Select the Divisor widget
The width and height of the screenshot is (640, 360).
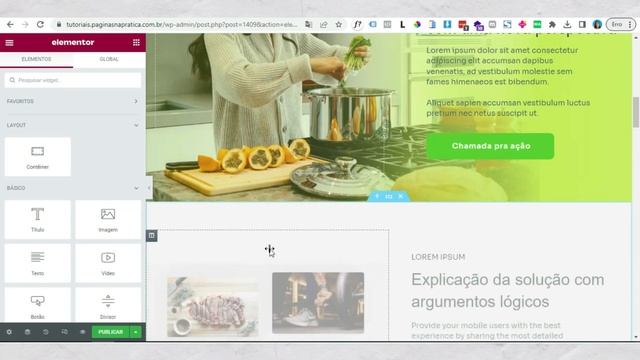(x=108, y=305)
